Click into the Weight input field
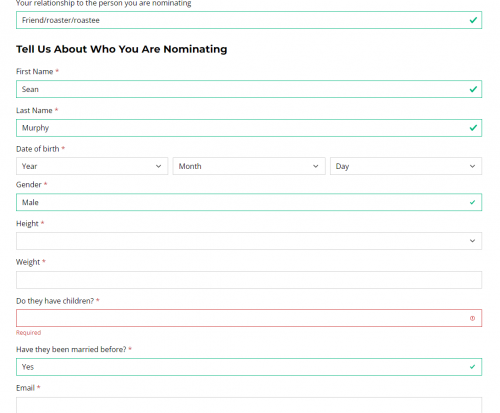Viewport: 500px width, 413px height. [x=249, y=280]
